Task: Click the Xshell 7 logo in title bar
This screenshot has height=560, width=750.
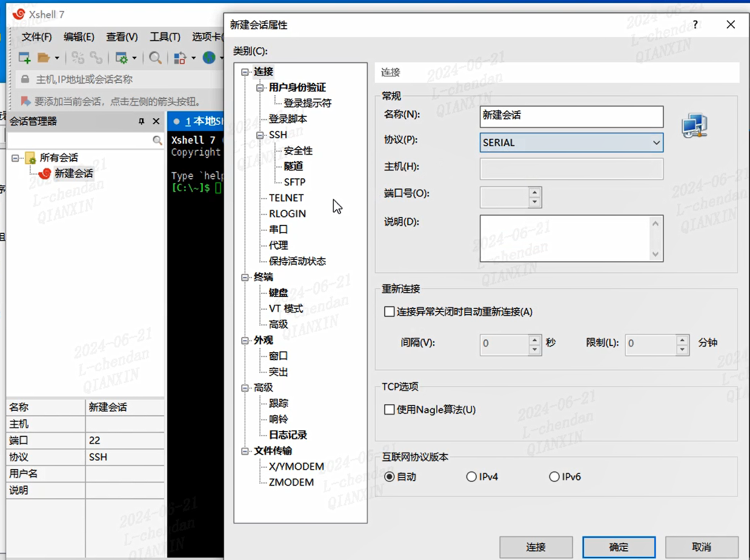Action: coord(19,14)
